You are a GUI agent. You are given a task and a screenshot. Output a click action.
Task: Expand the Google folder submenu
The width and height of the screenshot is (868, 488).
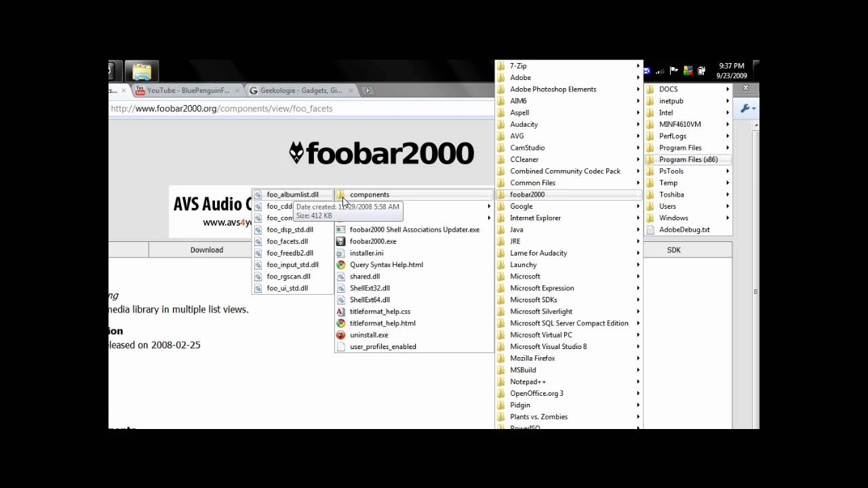point(568,206)
